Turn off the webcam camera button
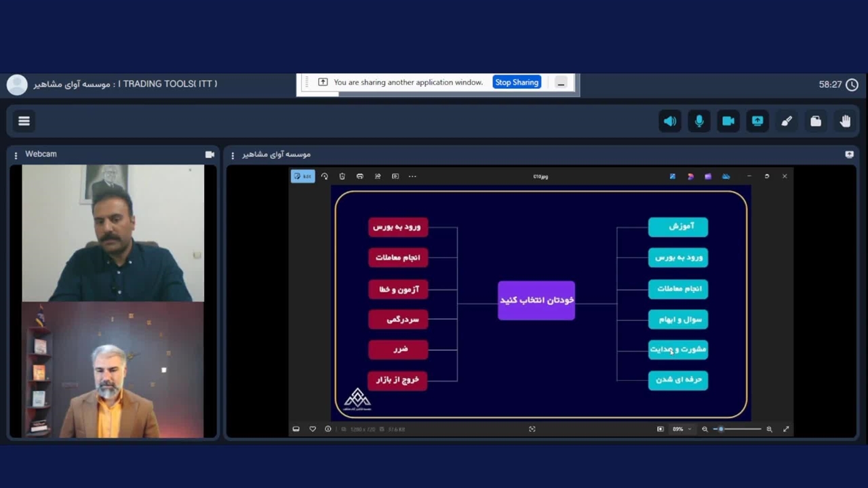The width and height of the screenshot is (868, 488). (728, 121)
